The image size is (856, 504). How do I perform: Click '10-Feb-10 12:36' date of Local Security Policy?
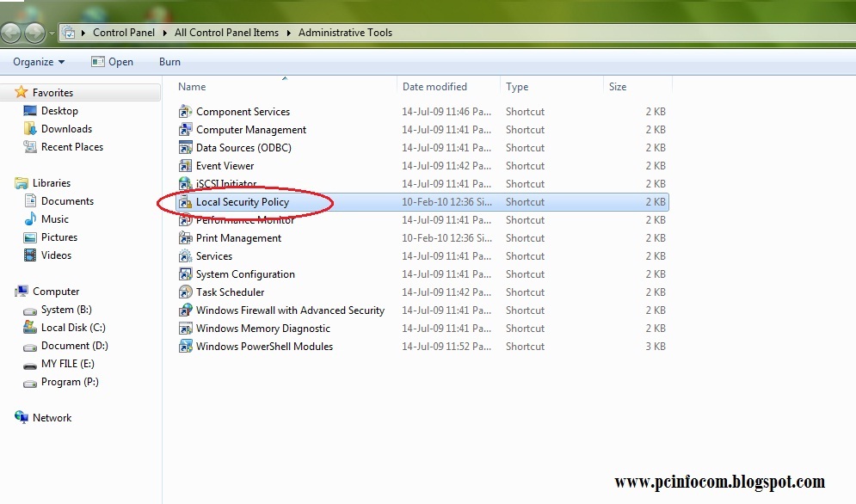pos(446,202)
